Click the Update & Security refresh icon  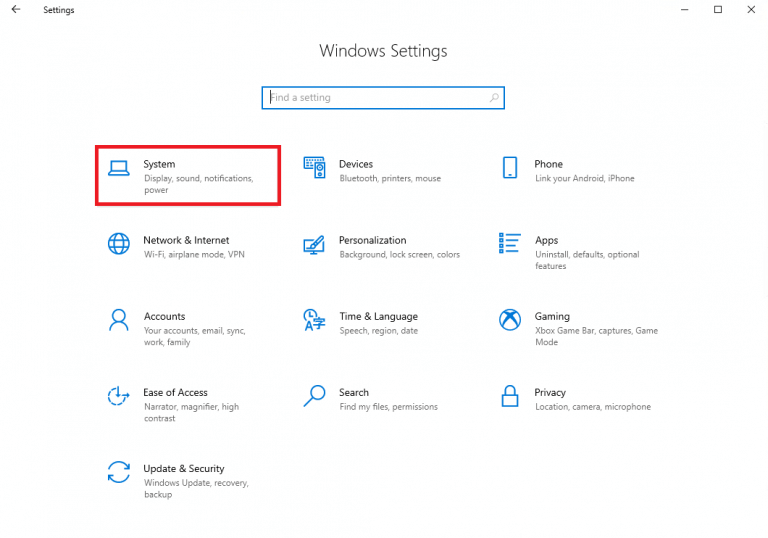pyautogui.click(x=119, y=472)
